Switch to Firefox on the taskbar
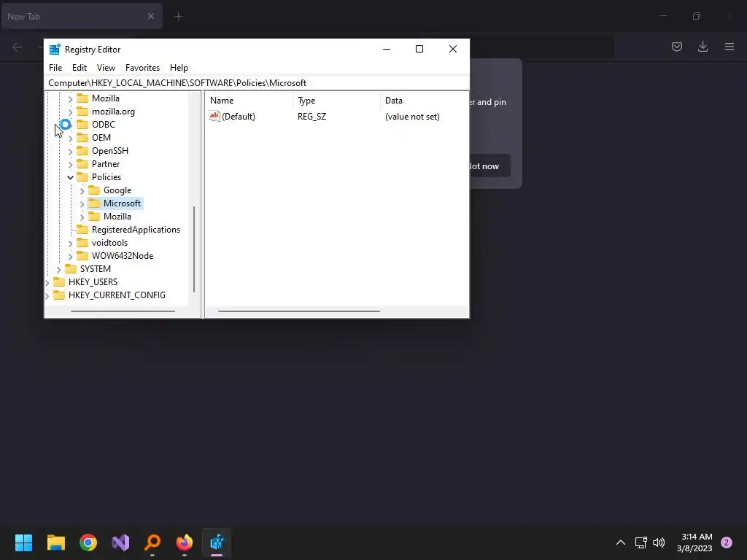Viewport: 747px width, 560px height. point(185,542)
